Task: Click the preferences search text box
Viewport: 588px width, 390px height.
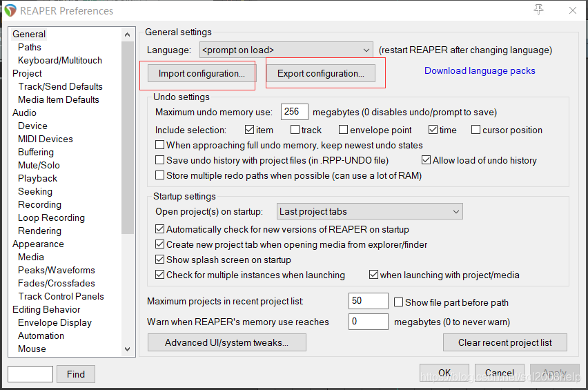Action: click(x=30, y=374)
